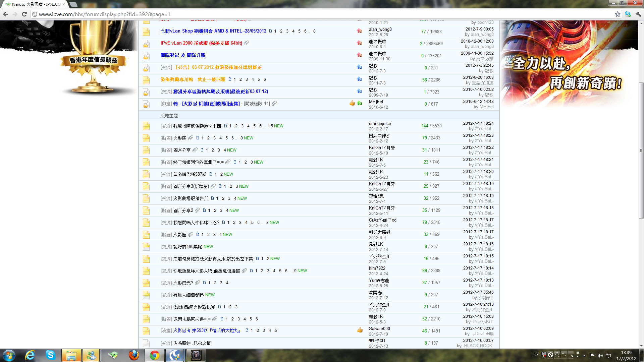The image size is (644, 362).
Task: Open Chrome wrench settings menu
Action: point(638,14)
